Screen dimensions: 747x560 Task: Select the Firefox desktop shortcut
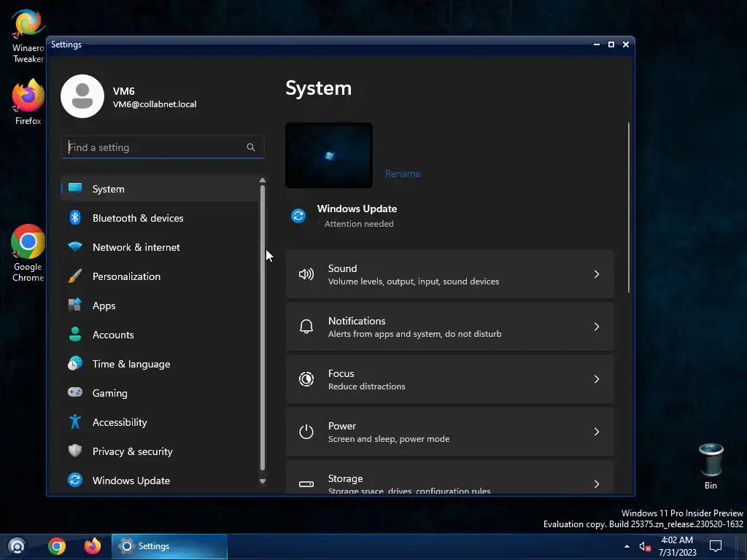point(28,102)
